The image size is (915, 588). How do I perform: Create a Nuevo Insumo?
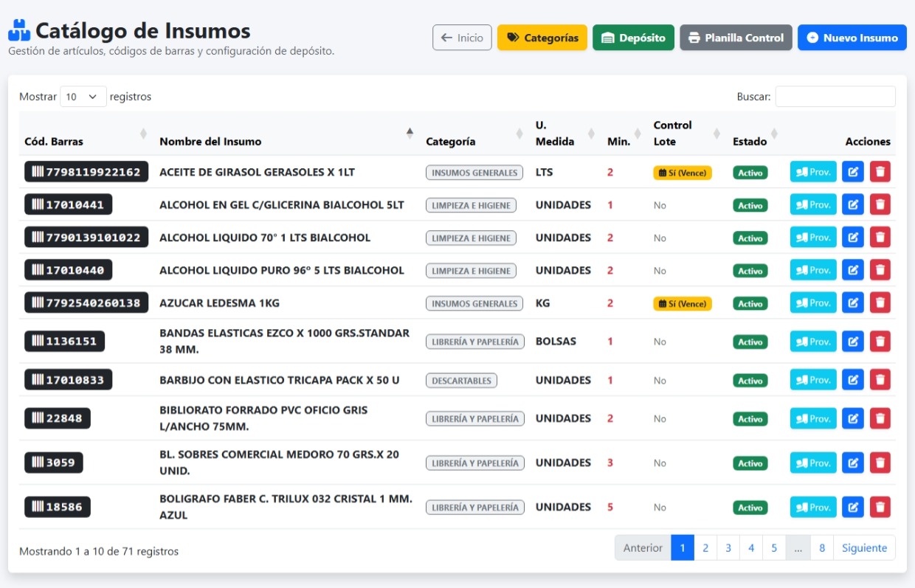852,38
